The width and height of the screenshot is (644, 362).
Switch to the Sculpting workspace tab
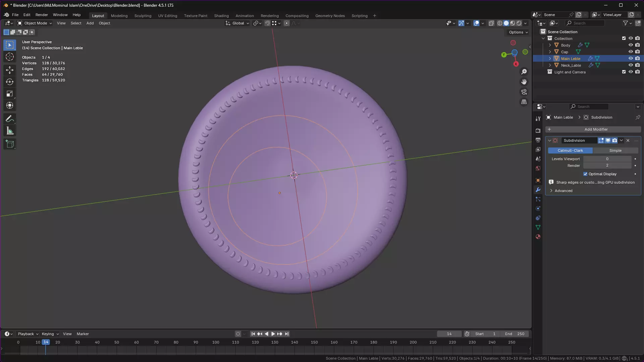click(x=143, y=16)
